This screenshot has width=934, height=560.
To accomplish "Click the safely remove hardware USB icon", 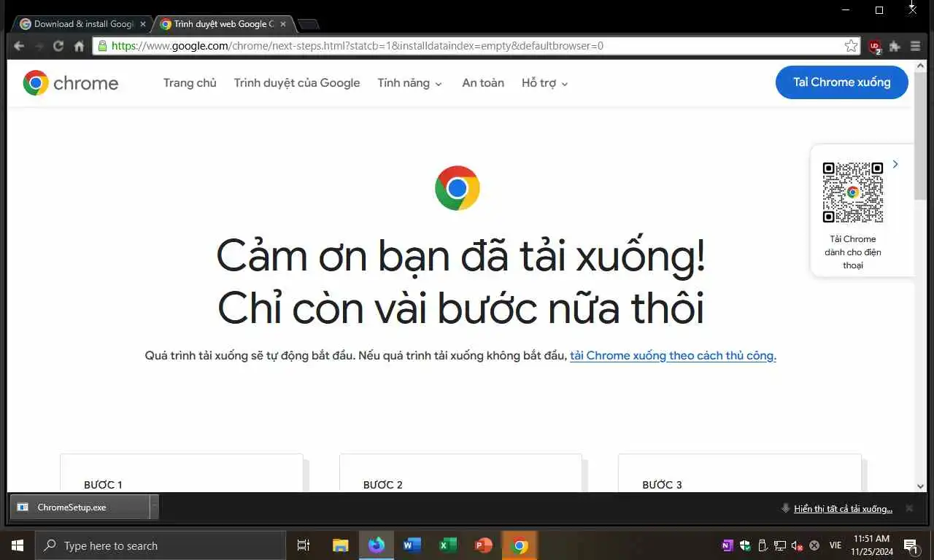I will (763, 545).
